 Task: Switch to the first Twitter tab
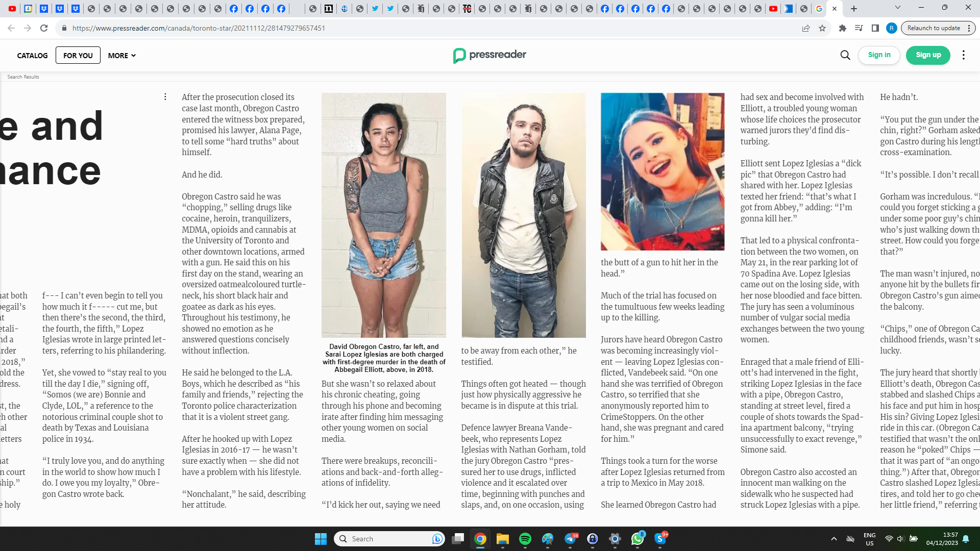click(375, 9)
